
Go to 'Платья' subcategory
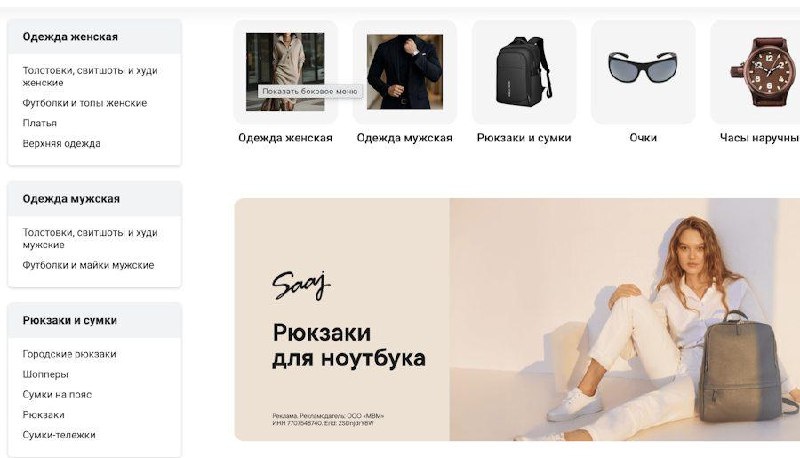tap(40, 123)
